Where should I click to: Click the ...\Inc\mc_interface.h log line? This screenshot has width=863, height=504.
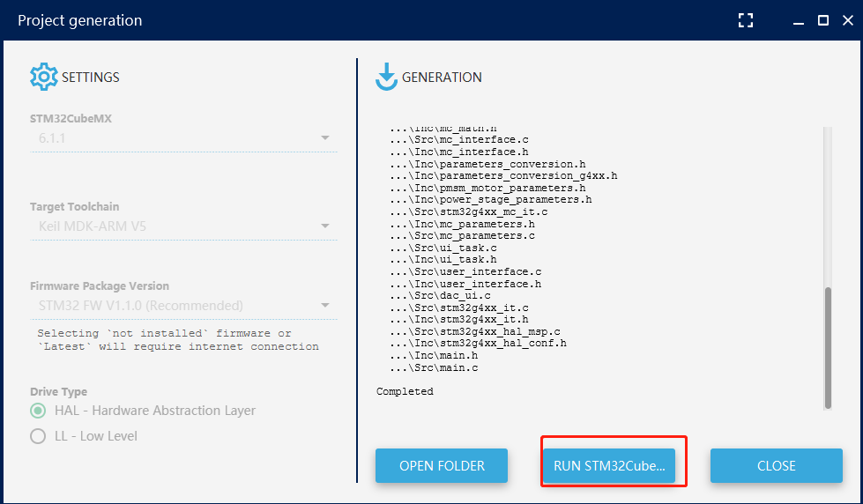pyautogui.click(x=459, y=152)
